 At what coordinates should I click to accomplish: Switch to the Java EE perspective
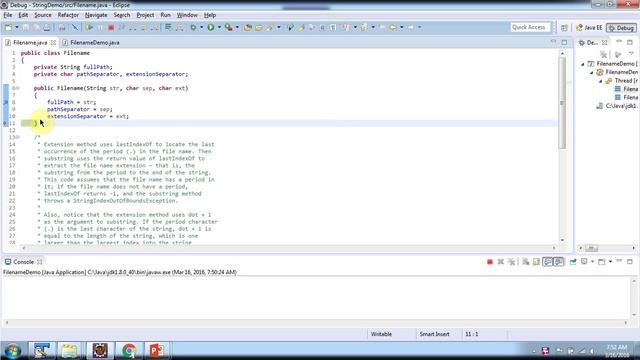[589, 28]
